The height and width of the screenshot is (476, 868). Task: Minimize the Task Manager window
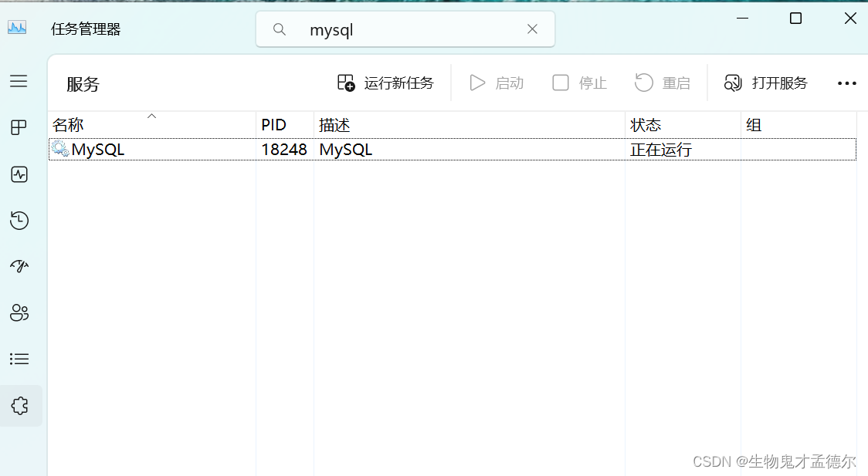742,19
